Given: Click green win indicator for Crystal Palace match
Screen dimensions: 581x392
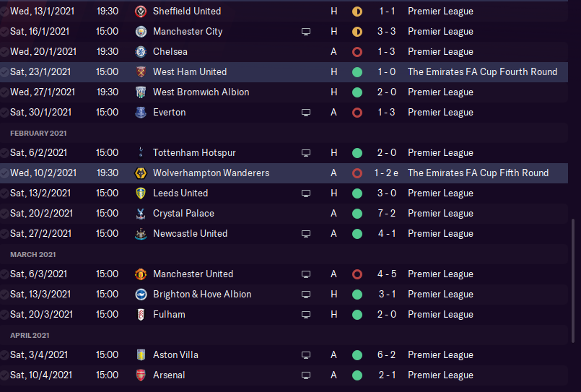Looking at the screenshot, I should (x=357, y=214).
